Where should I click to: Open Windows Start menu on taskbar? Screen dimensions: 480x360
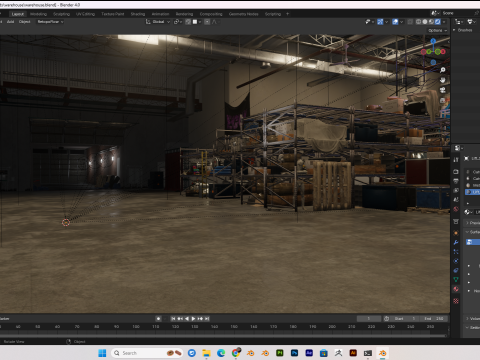(102, 353)
